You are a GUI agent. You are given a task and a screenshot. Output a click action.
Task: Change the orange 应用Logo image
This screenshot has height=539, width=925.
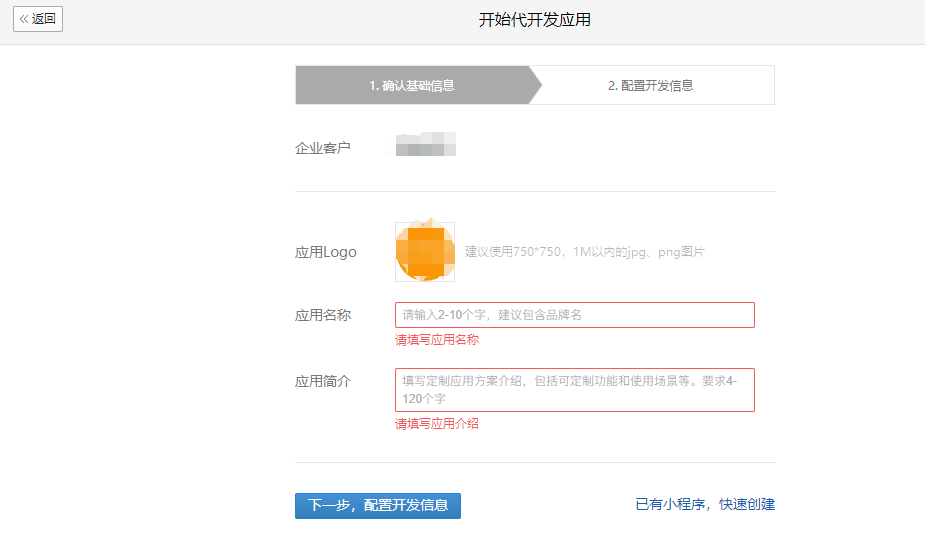[x=425, y=252]
